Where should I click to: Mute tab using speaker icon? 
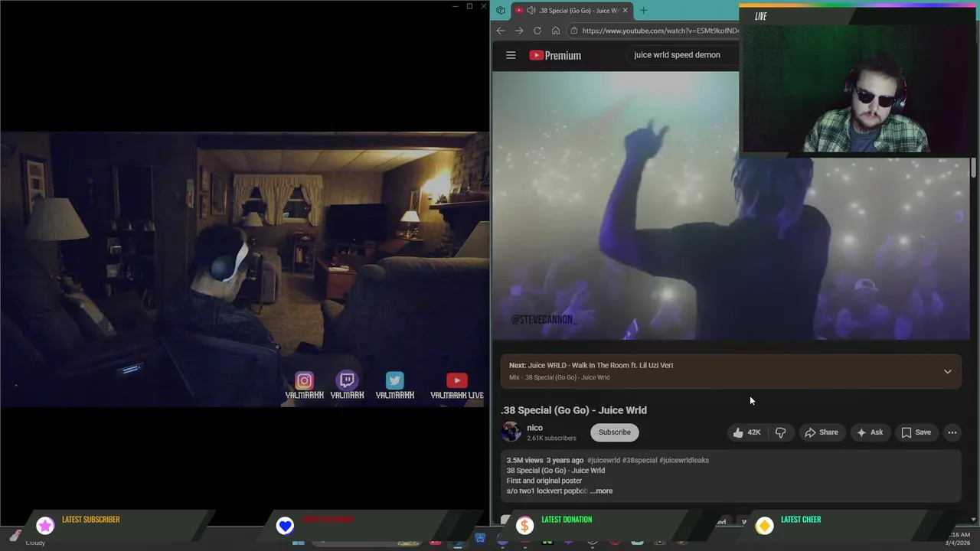[x=531, y=11]
